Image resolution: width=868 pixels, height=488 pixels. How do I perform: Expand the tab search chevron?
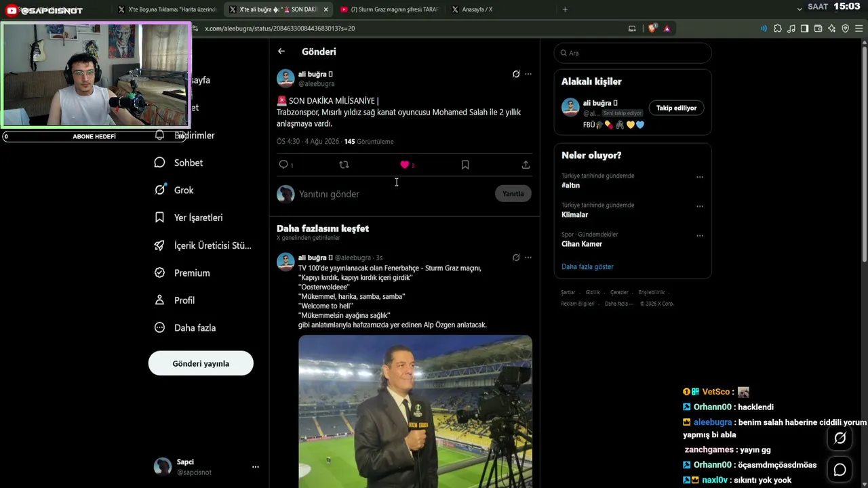pyautogui.click(x=800, y=9)
